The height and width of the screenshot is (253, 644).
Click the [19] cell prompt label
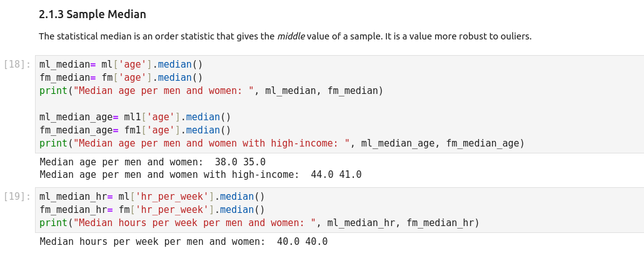tap(17, 197)
